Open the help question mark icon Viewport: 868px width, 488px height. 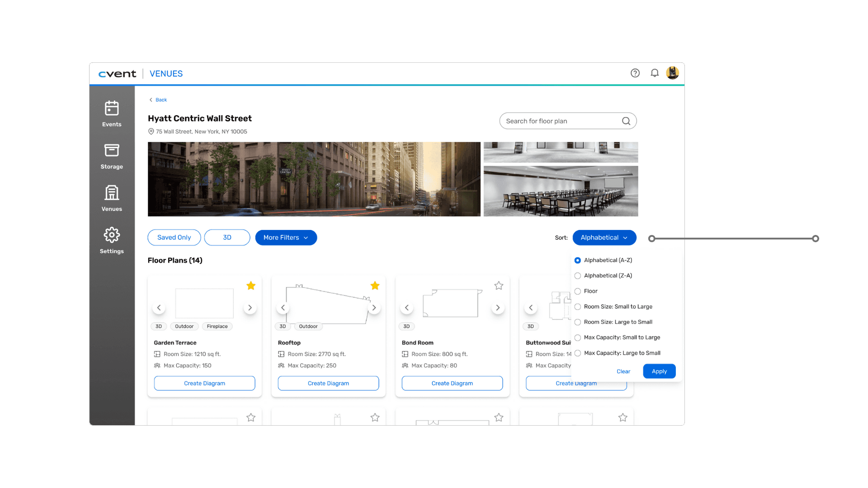pyautogui.click(x=635, y=73)
